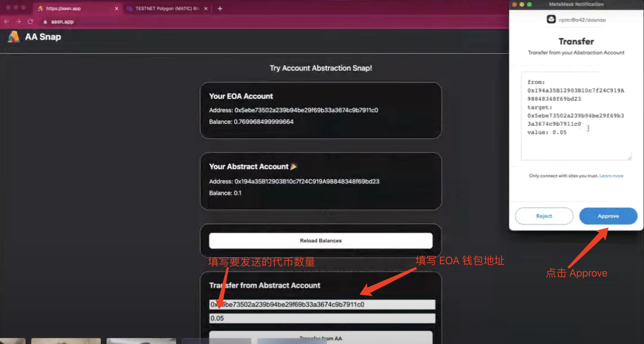Reload the aasn.app page
The width and height of the screenshot is (644, 344).
30,22
